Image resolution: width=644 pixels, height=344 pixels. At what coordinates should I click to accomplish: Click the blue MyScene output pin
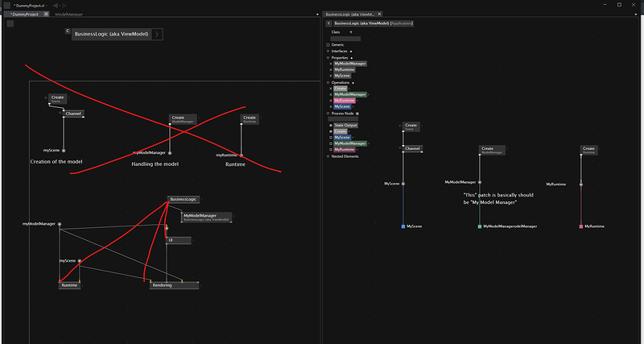click(402, 226)
